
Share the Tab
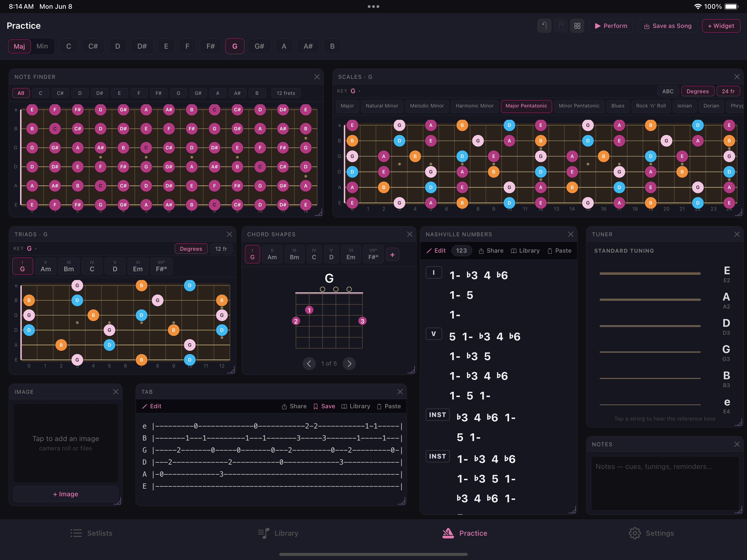point(294,406)
